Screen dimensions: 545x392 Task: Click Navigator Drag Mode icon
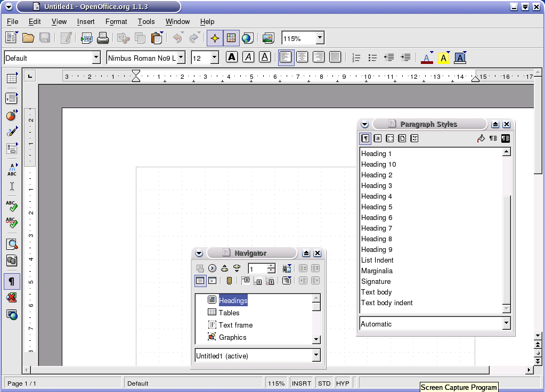287,281
